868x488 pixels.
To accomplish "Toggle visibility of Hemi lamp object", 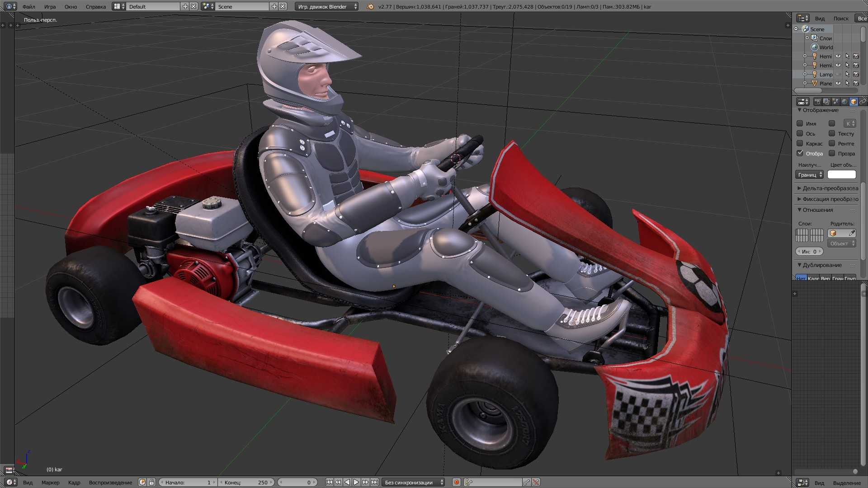I will (x=839, y=56).
